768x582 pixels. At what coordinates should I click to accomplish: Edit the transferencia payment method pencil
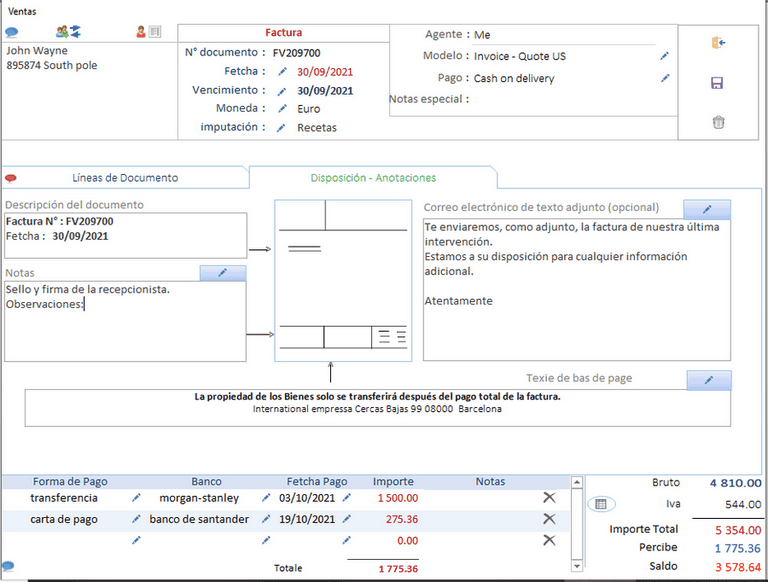[x=136, y=498]
